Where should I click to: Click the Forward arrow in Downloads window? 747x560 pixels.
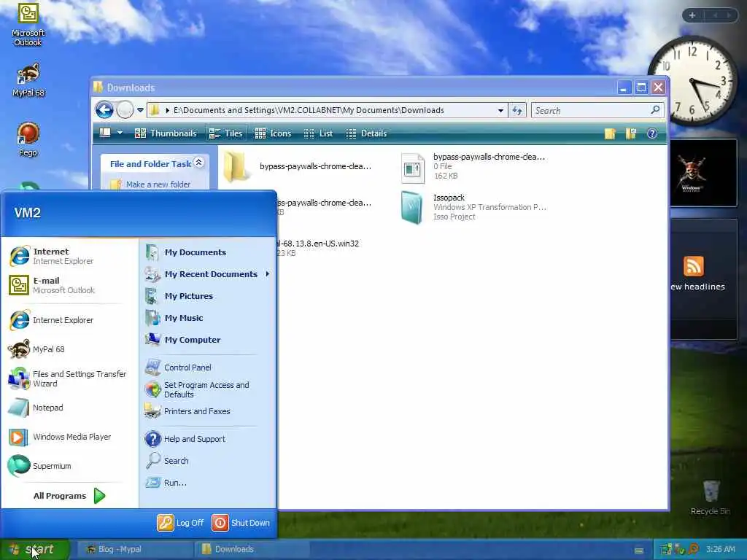[x=125, y=110]
